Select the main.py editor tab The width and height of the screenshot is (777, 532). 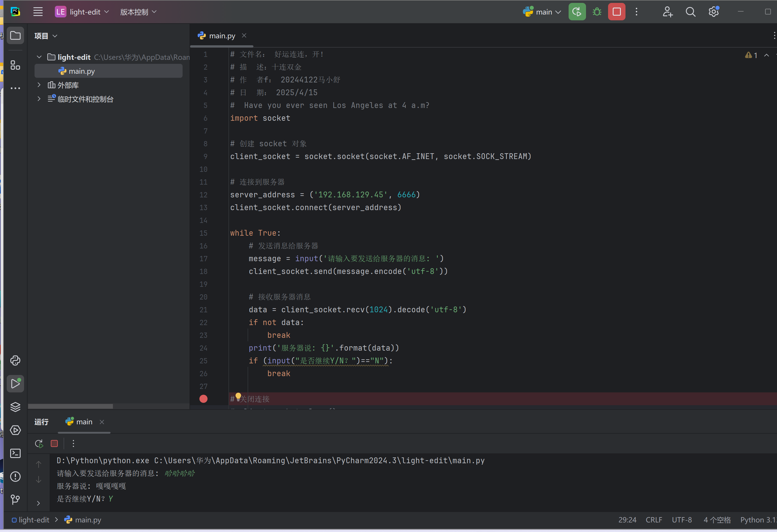222,36
